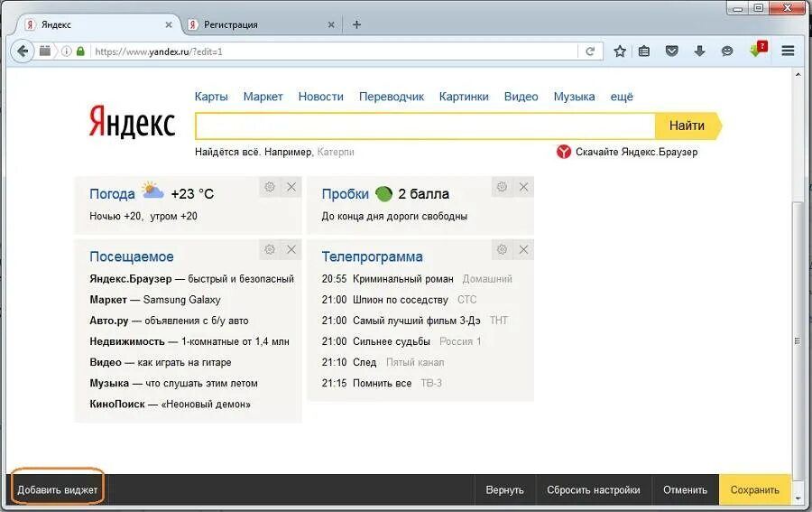Open the Погода widget title
The height and width of the screenshot is (512, 812).
click(112, 194)
